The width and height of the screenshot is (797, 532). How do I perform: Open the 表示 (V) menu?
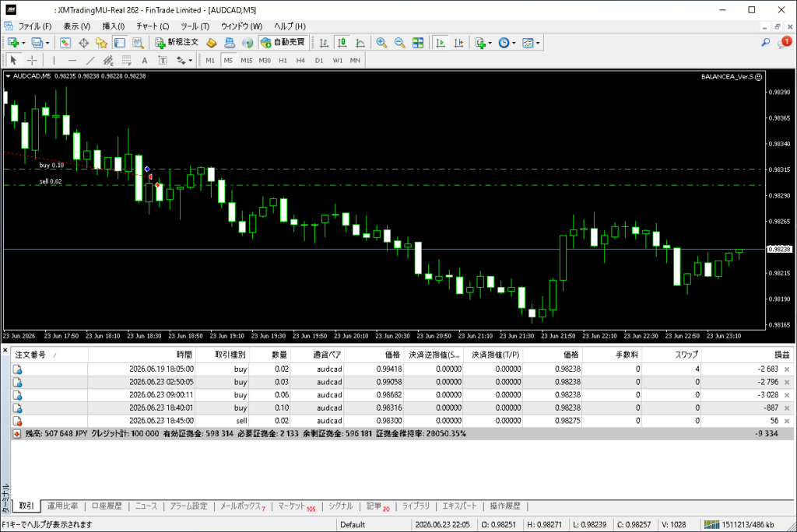pyautogui.click(x=77, y=26)
